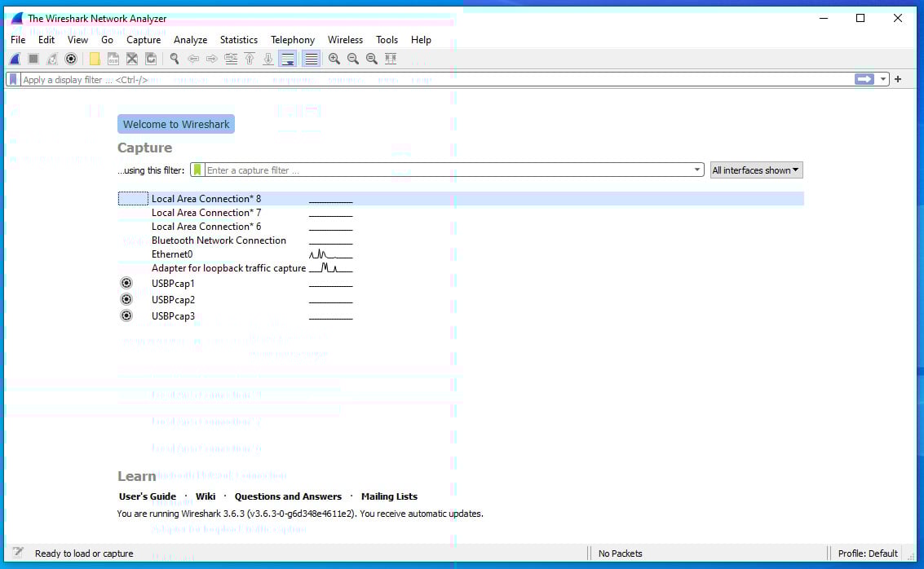The image size is (924, 569).
Task: Click the display filter bookmark icon
Action: tap(14, 80)
